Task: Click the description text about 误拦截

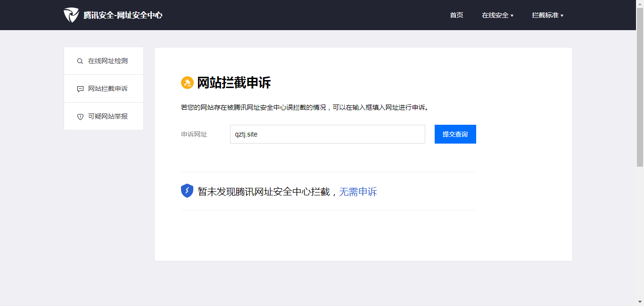Action: [x=305, y=107]
